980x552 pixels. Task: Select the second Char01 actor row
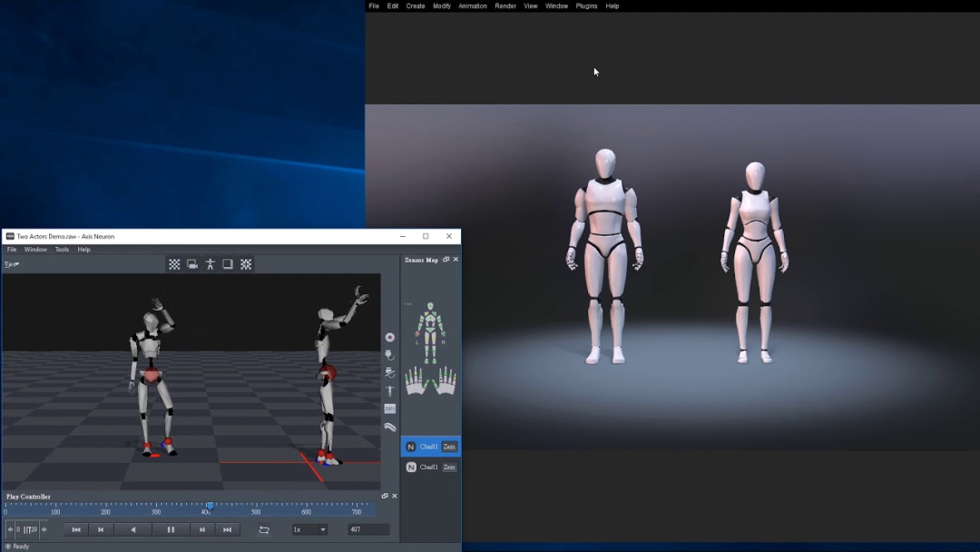428,467
